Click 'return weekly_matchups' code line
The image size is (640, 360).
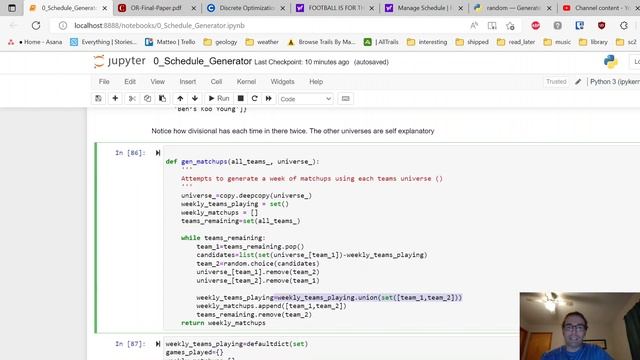tap(223, 323)
